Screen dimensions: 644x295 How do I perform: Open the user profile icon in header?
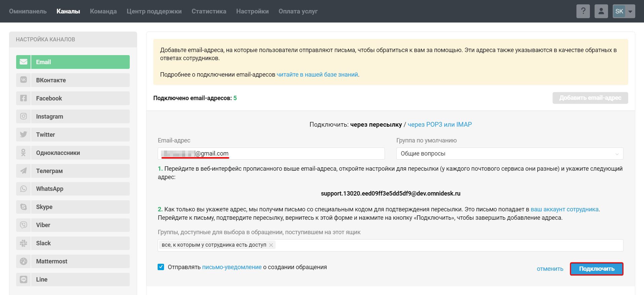click(601, 11)
